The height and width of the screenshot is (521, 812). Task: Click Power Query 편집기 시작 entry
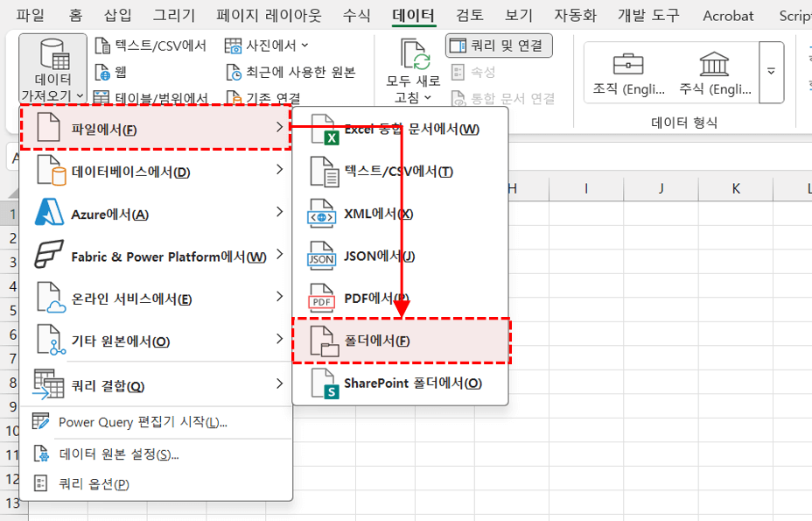[143, 422]
